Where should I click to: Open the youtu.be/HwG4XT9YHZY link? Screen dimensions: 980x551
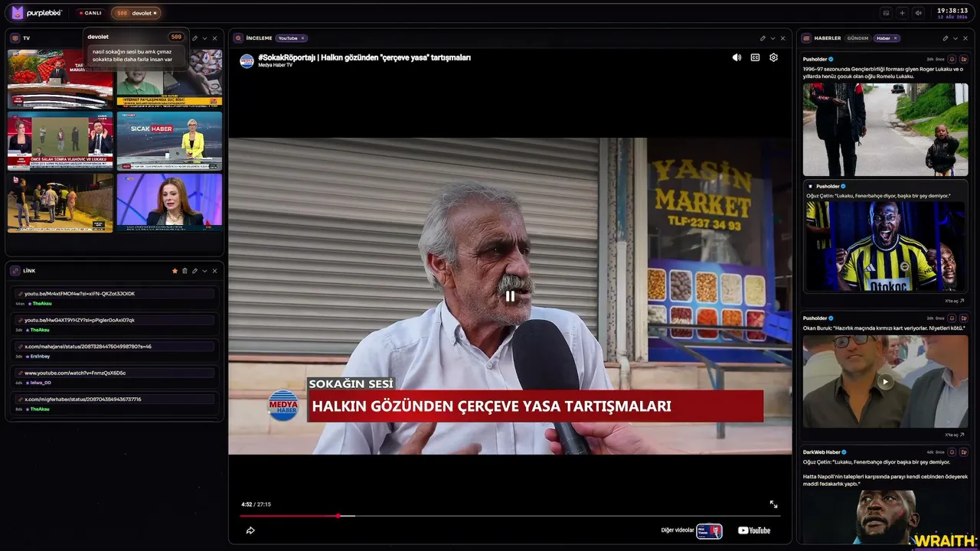[x=115, y=320]
